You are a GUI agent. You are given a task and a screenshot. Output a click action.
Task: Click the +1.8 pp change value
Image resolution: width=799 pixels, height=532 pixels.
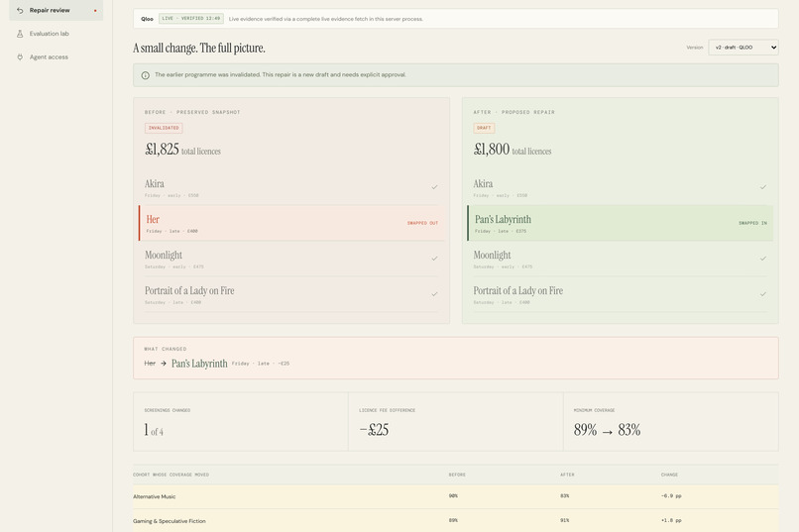(671, 520)
